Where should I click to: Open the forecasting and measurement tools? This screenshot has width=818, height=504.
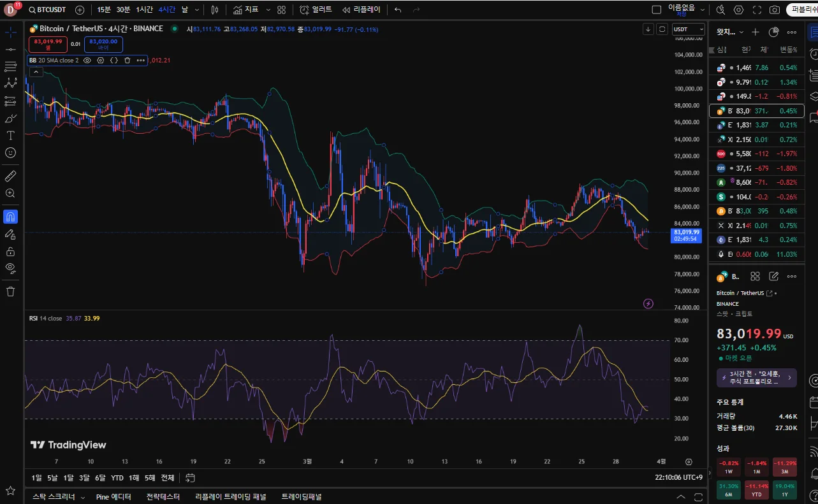11,101
